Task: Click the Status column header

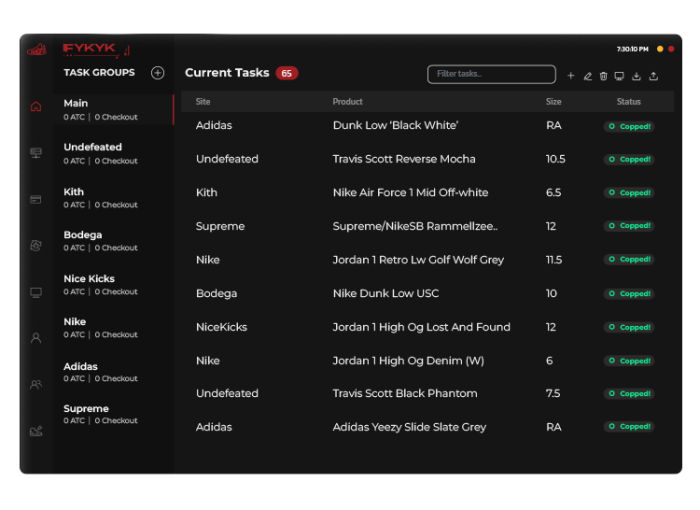Action: (x=628, y=102)
